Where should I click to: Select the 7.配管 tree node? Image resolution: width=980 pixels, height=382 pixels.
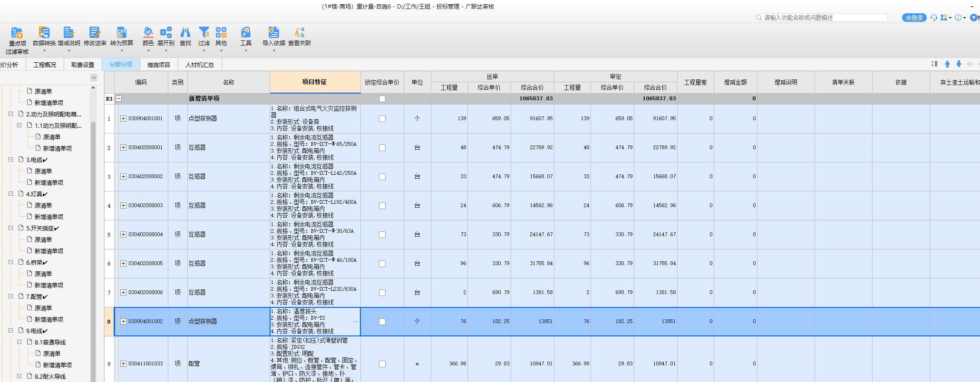coord(37,296)
